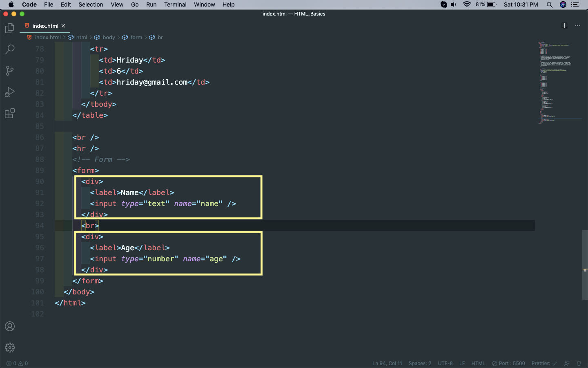Viewport: 588px width, 368px height.
Task: Split the editor to the right
Action: (x=564, y=26)
